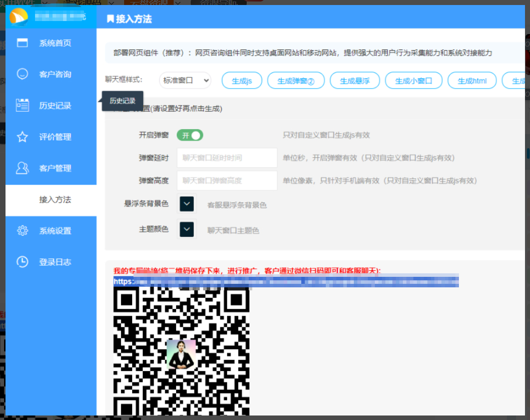The height and width of the screenshot is (420, 530).
Task: Click the gear icon beside 系统设置
Action: 23,231
